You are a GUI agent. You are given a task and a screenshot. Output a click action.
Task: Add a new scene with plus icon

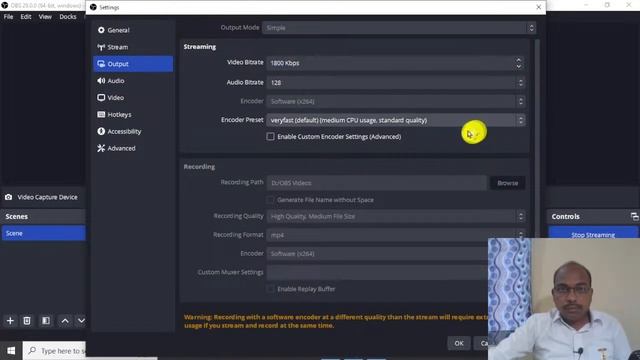(x=10, y=321)
